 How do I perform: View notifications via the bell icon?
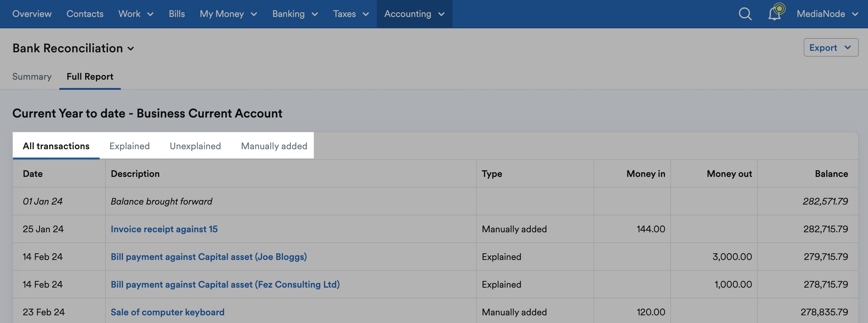coord(774,14)
